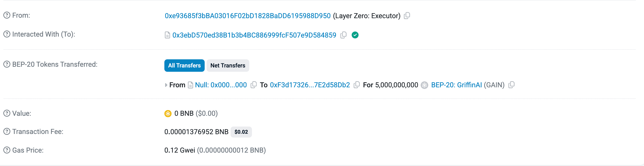Switch to Net Transfers view

(227, 66)
